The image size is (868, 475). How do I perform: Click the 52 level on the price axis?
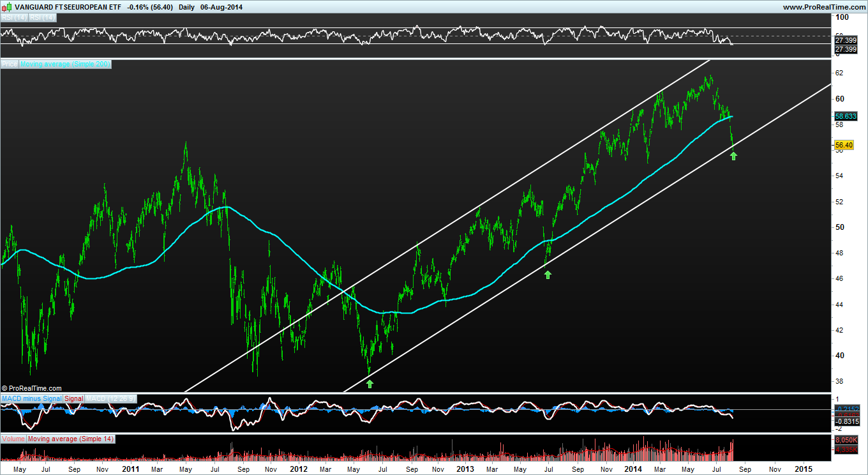839,202
